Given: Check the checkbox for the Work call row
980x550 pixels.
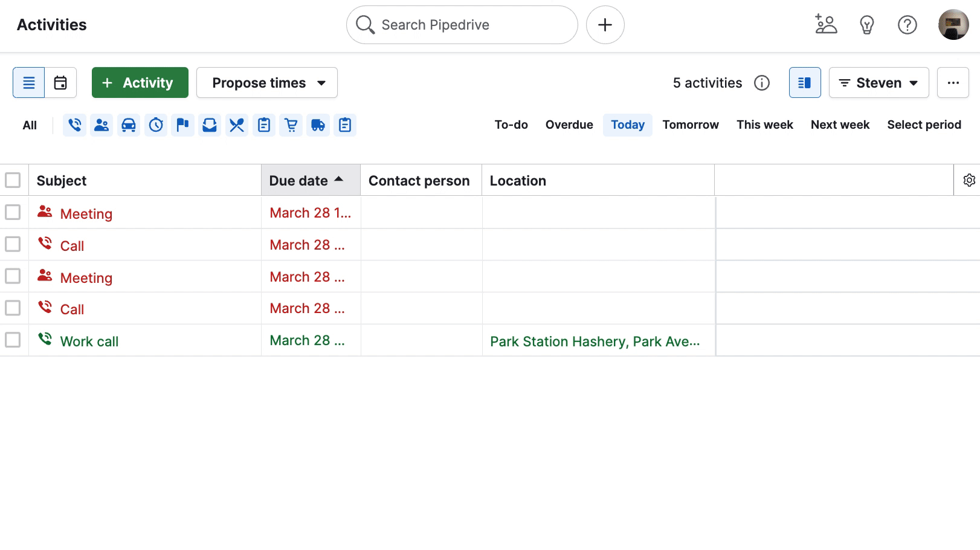Looking at the screenshot, I should pos(13,340).
